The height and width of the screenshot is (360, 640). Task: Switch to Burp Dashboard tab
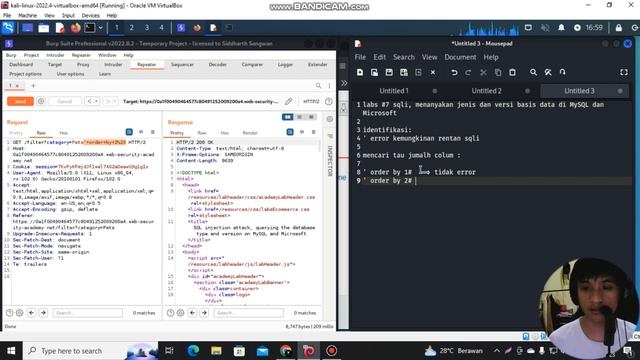(21, 64)
